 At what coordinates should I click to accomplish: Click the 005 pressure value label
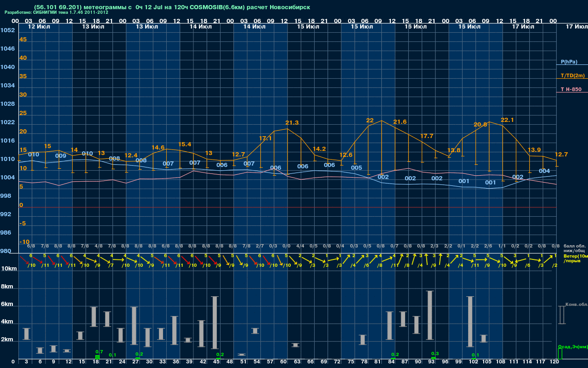pyautogui.click(x=356, y=168)
